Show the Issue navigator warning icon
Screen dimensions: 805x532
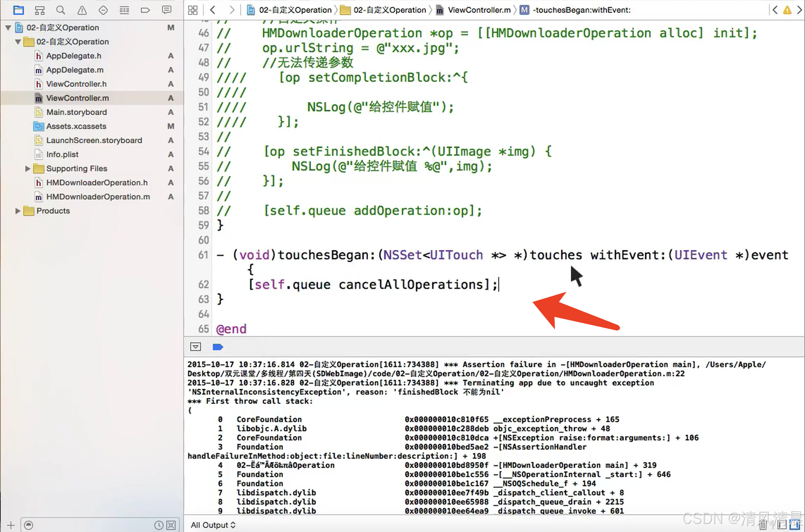(82, 10)
